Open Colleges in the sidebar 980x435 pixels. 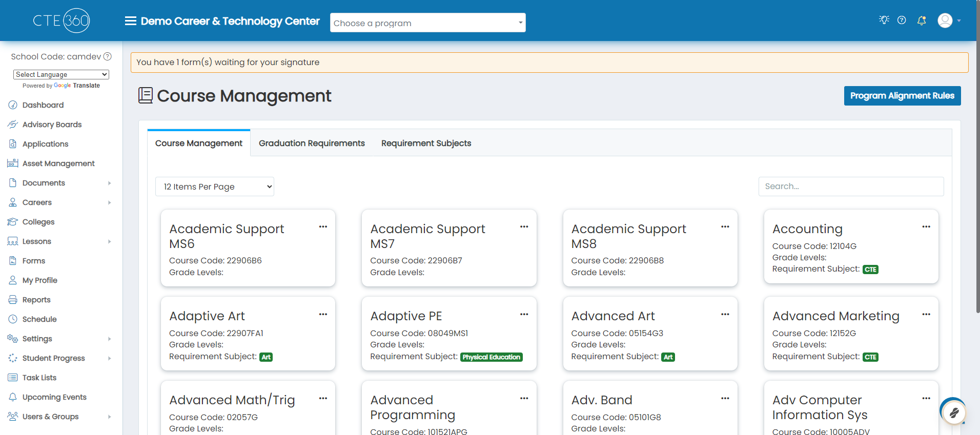click(38, 222)
